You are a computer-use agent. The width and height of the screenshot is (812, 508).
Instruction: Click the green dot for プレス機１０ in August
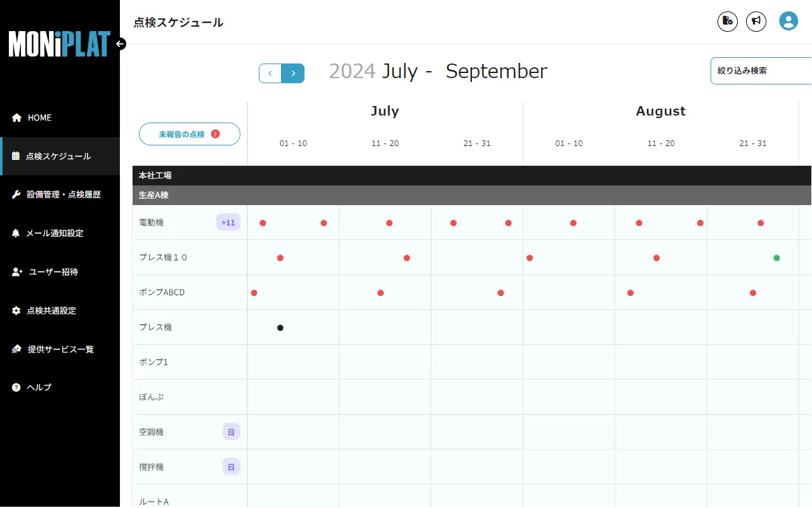click(776, 258)
